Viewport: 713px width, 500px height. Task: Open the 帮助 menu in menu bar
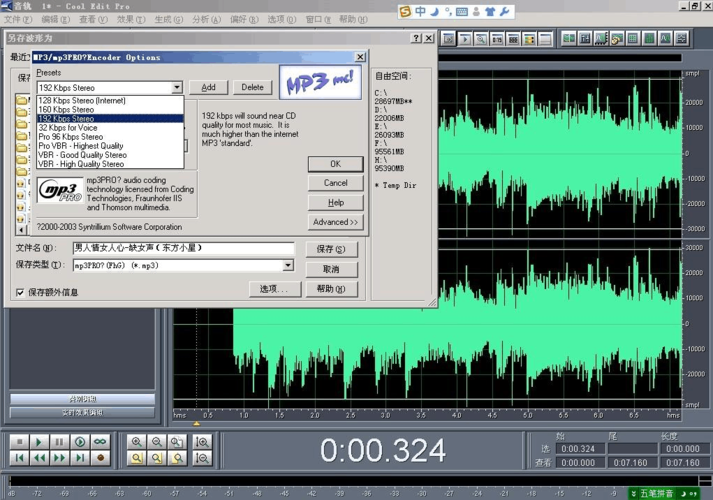tap(347, 20)
